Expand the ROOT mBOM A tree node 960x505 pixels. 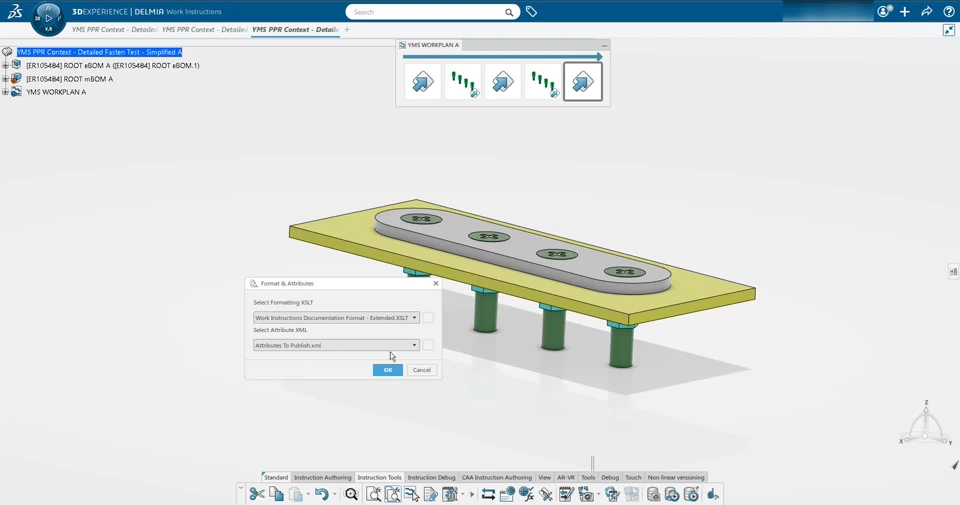point(6,78)
